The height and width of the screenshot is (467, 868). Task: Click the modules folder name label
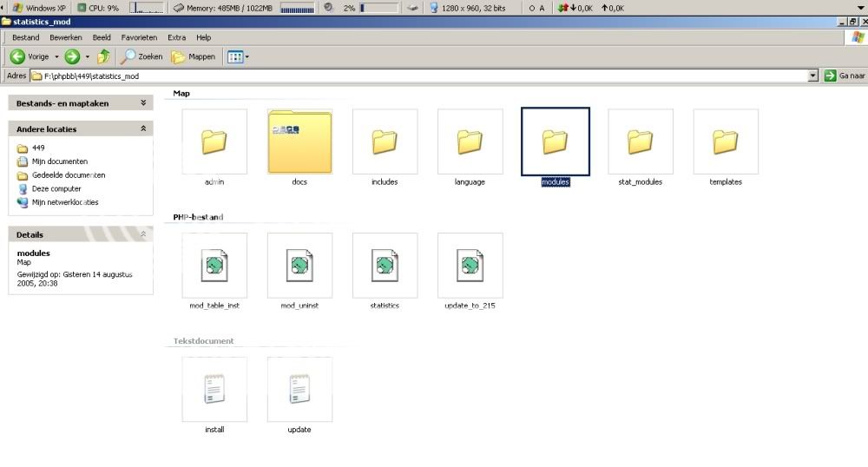click(556, 182)
